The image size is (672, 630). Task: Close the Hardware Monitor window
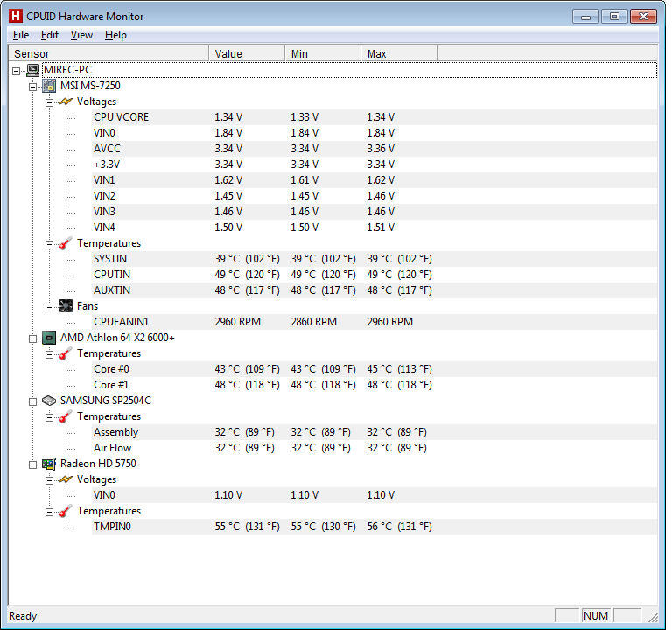click(x=643, y=17)
